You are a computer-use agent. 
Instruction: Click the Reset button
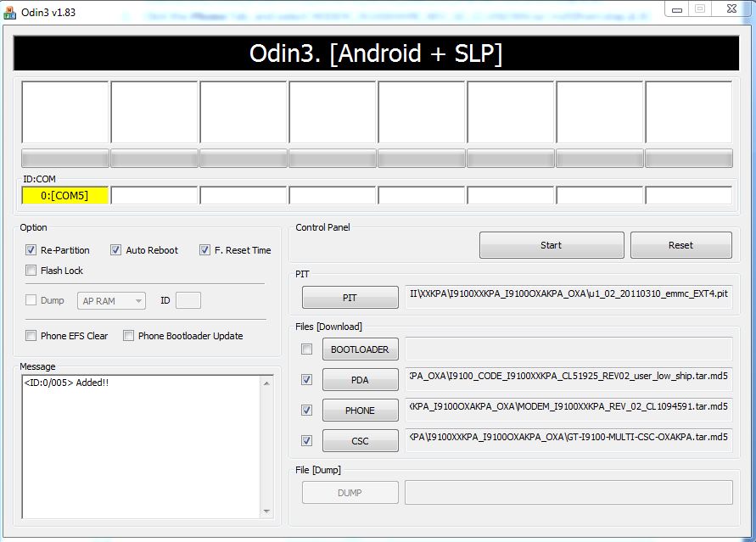coord(680,245)
